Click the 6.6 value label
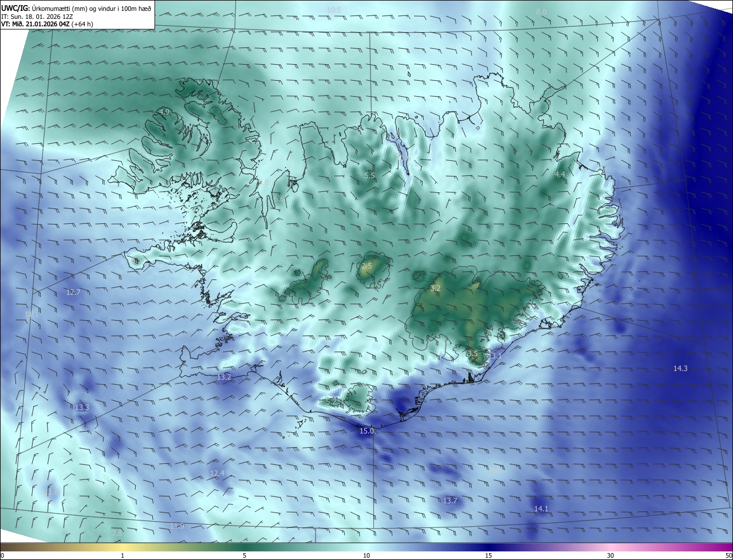Viewport: 733px width, 560px height. click(x=279, y=199)
